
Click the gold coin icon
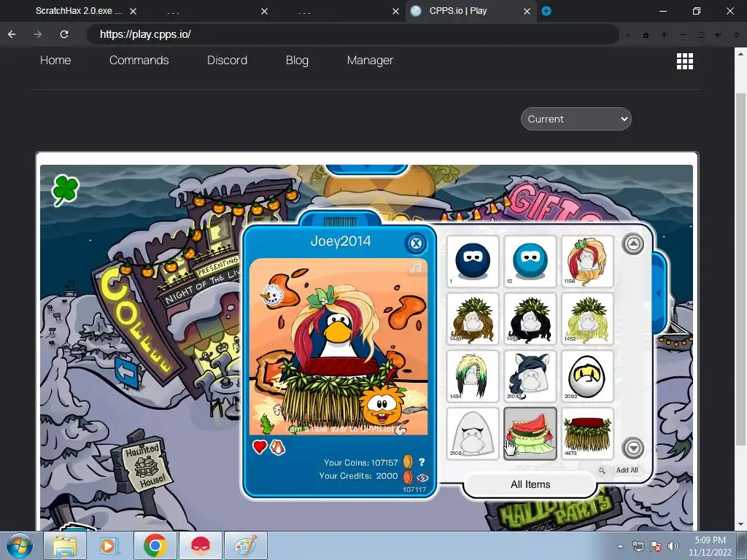tap(409, 462)
